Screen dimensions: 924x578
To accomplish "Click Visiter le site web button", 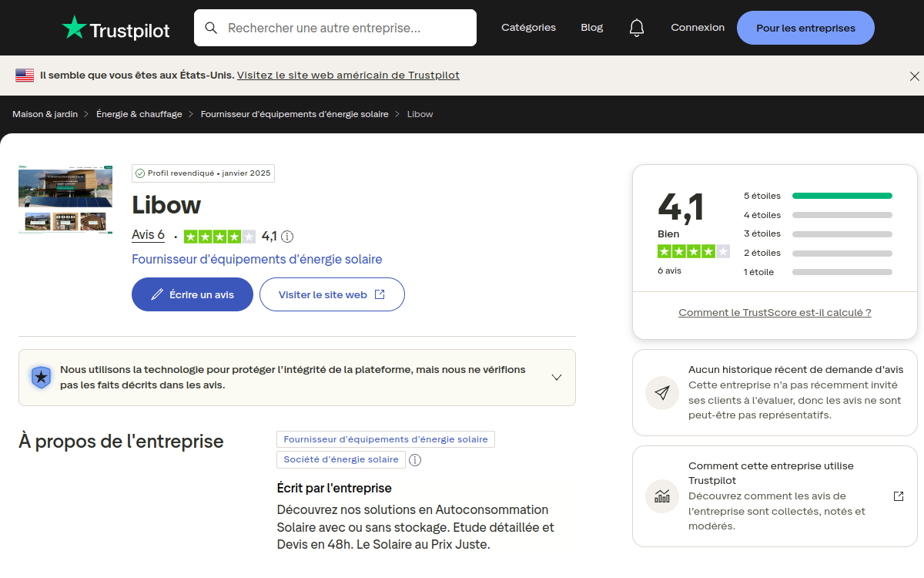I will 332,294.
